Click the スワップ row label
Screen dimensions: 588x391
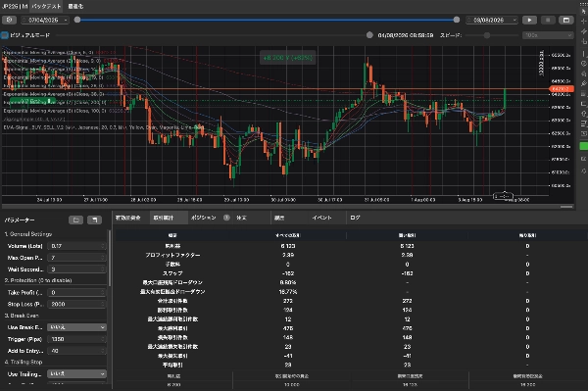[x=172, y=273]
